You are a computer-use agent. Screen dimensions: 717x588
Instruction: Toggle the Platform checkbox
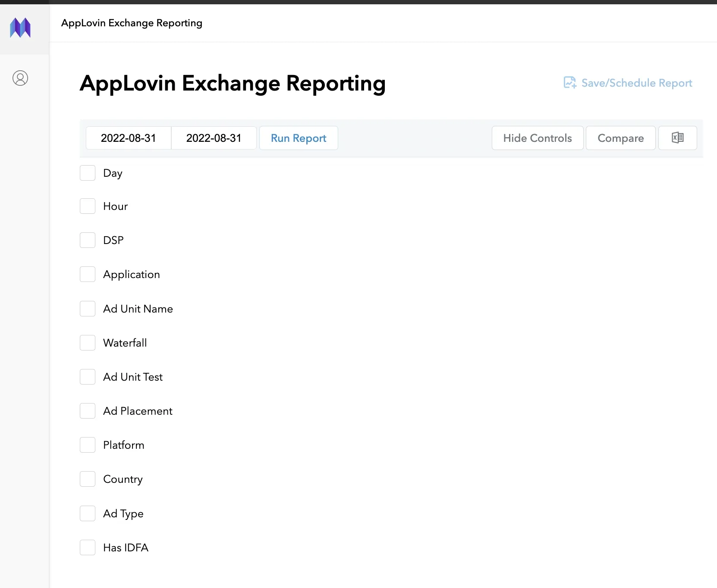(88, 445)
